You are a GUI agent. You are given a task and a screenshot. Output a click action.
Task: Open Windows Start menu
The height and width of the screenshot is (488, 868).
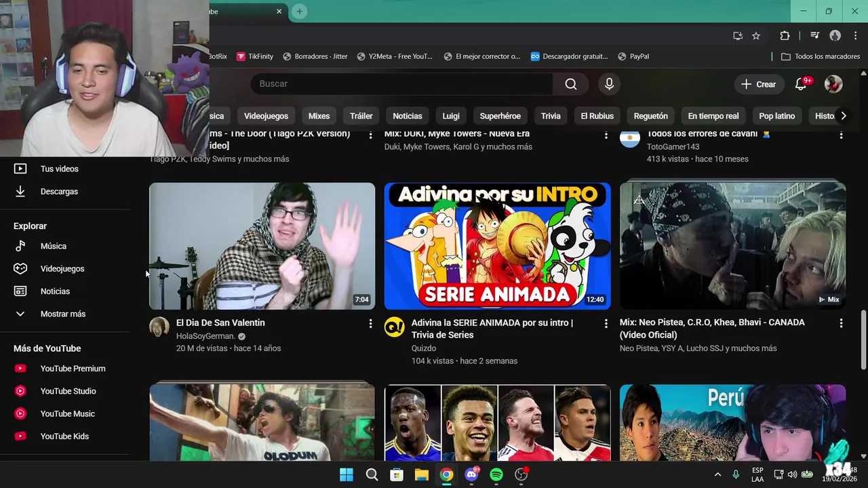[x=347, y=474]
